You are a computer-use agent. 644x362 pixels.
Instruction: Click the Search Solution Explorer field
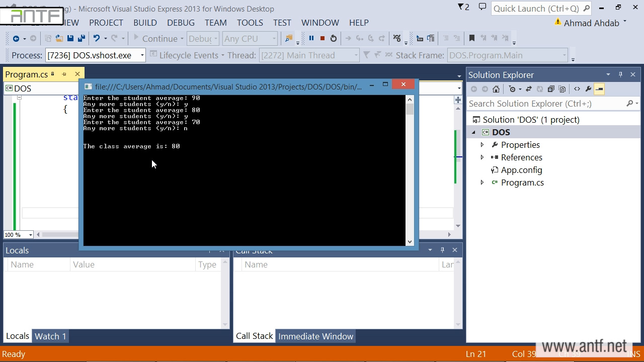coord(546,104)
